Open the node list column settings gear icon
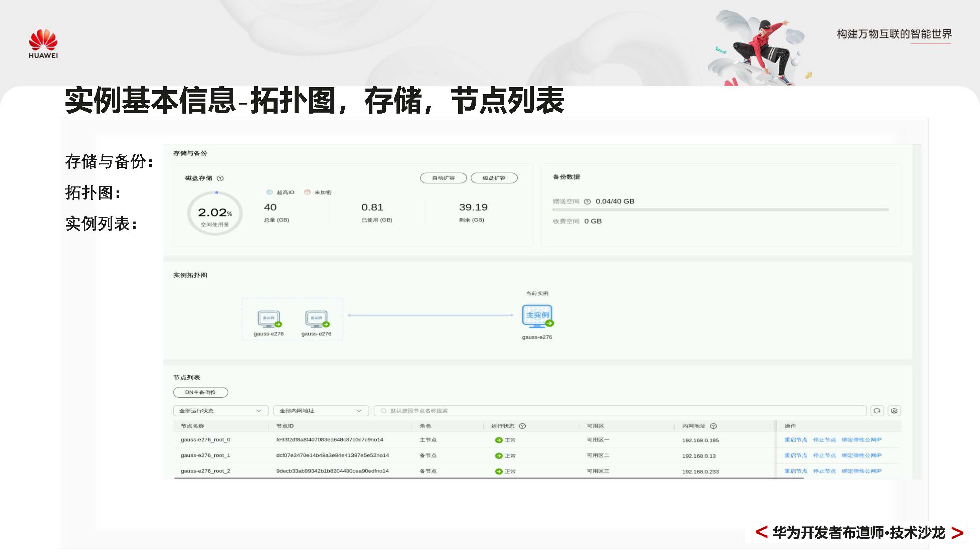This screenshot has height=554, width=980. click(894, 411)
